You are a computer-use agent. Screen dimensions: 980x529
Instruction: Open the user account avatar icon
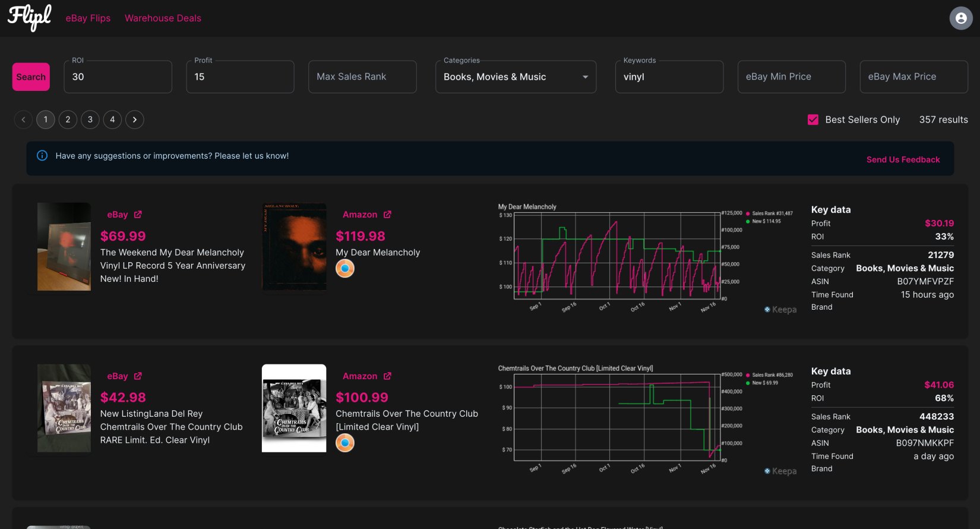tap(960, 18)
